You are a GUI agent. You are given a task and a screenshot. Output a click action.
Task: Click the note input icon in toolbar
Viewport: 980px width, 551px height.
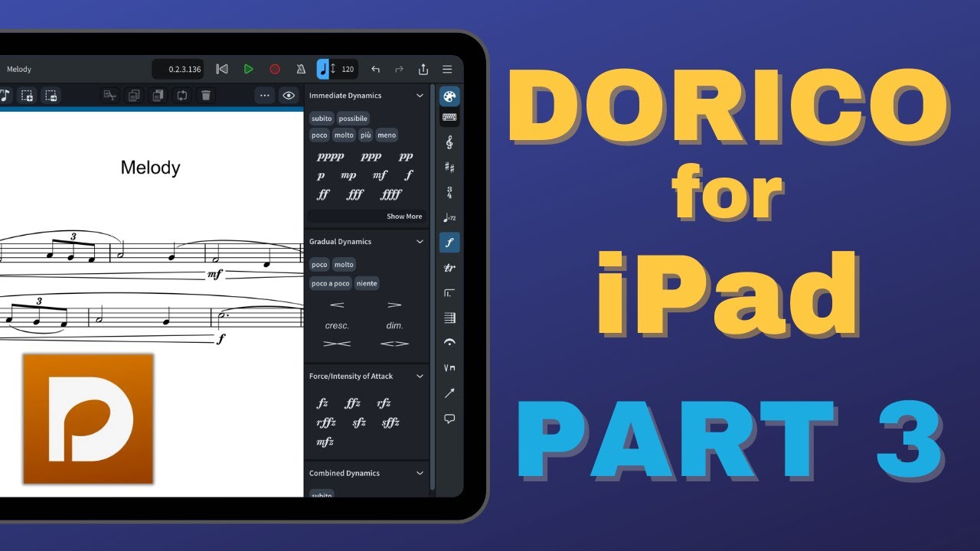4,96
